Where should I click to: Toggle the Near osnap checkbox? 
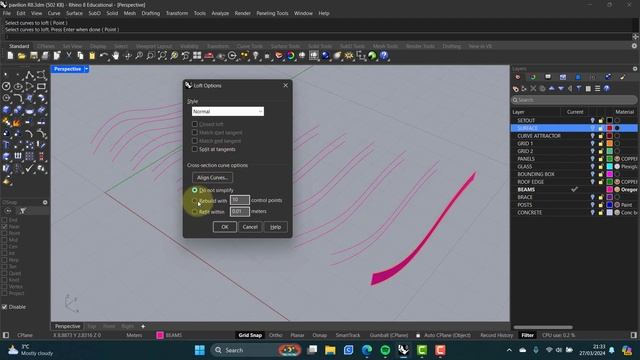pyautogui.click(x=4, y=227)
